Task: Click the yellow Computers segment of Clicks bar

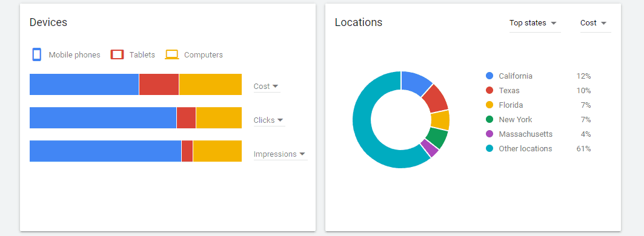Action: pyautogui.click(x=219, y=118)
